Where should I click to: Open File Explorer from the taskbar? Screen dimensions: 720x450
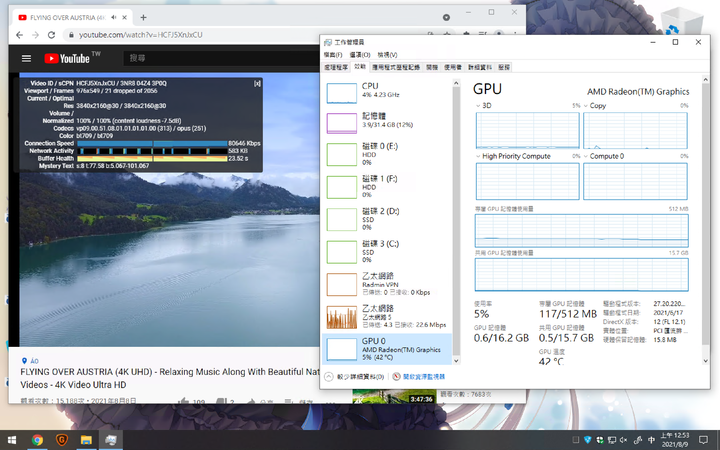click(86, 440)
